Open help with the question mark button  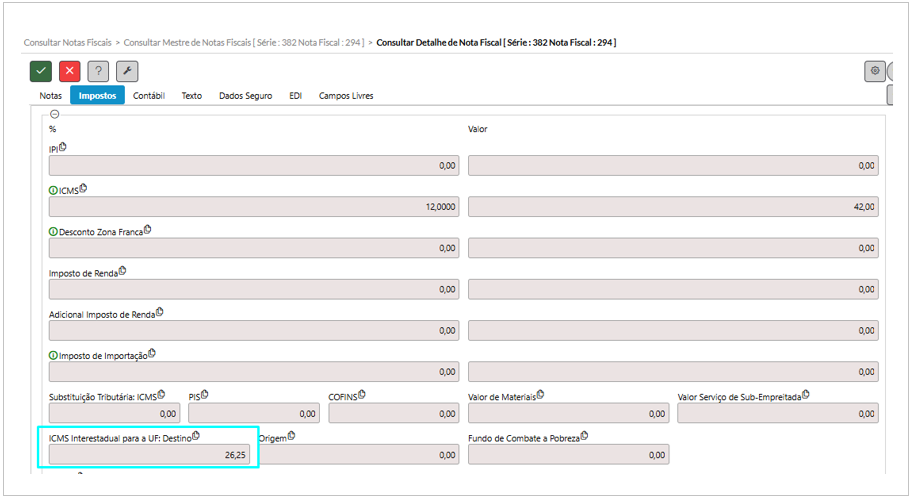pyautogui.click(x=98, y=71)
